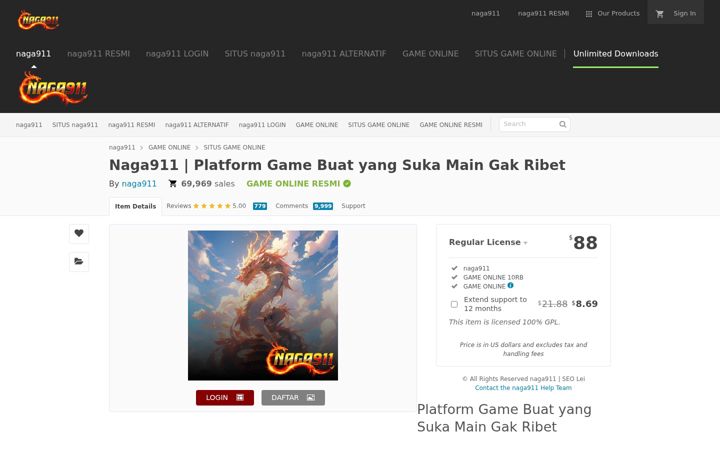
Task: Click the GAME ONLINE RESMI green label
Action: [293, 184]
